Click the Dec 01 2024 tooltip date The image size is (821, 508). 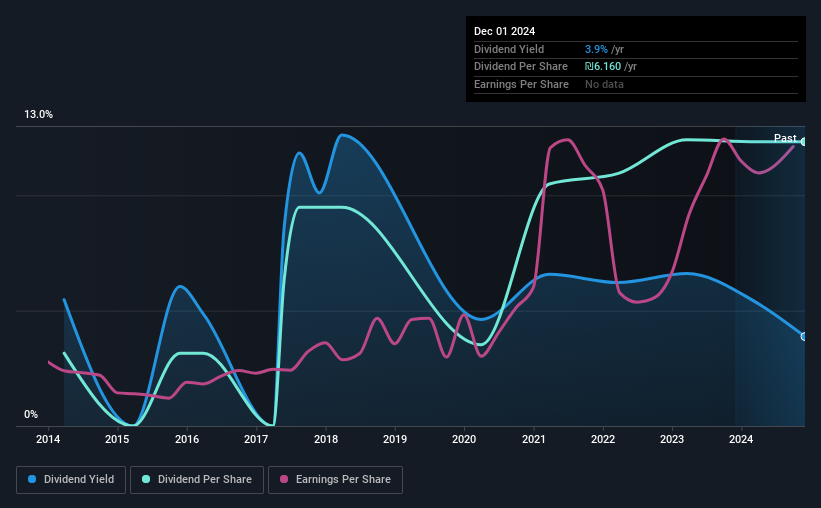click(504, 31)
